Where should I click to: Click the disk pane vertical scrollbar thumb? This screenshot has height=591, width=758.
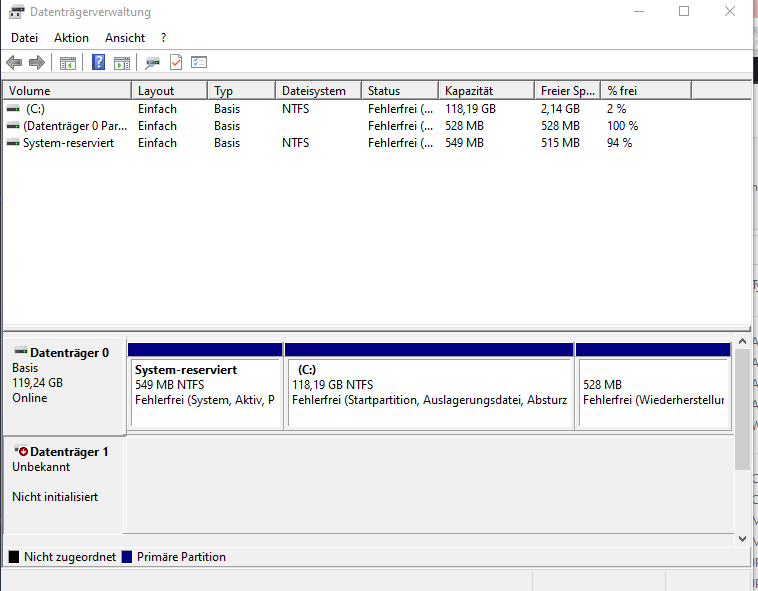pos(742,409)
